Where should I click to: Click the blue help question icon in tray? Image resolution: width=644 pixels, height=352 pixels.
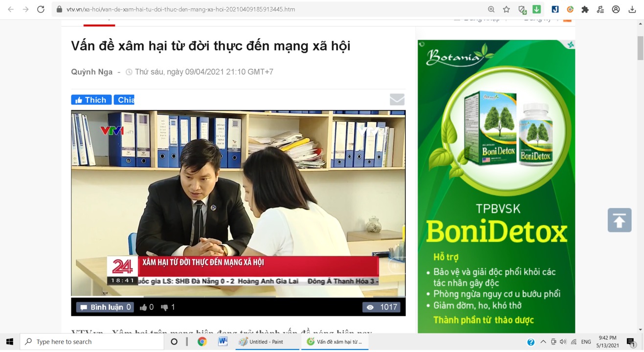click(531, 342)
